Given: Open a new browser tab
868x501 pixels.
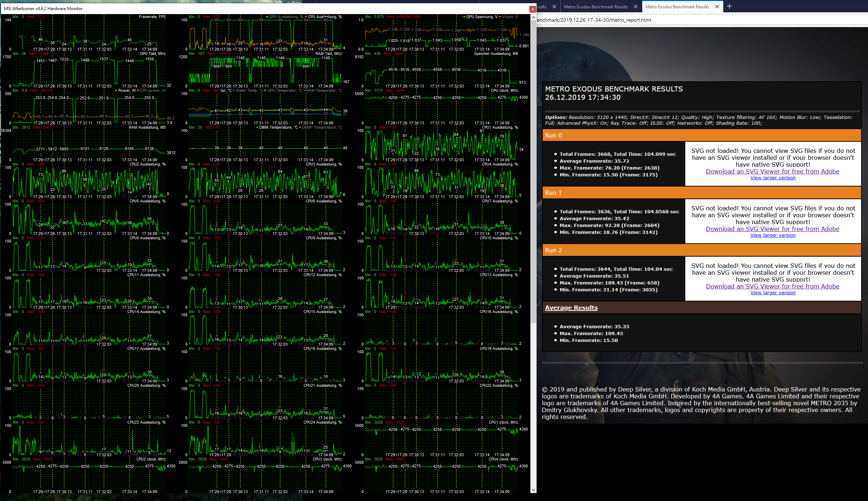Looking at the screenshot, I should click(729, 7).
